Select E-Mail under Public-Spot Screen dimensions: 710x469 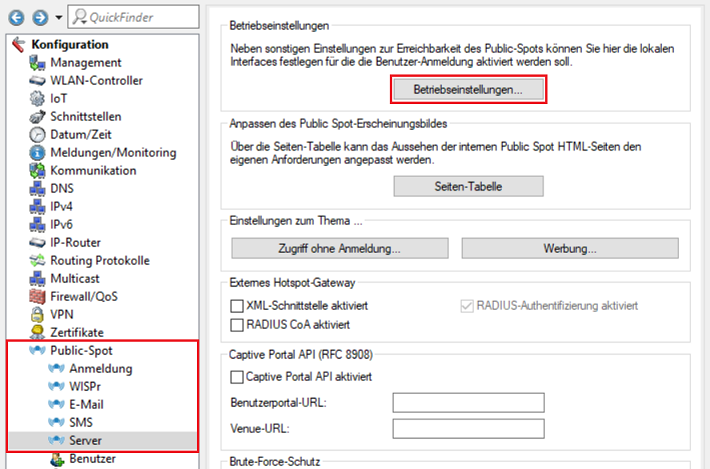point(86,404)
